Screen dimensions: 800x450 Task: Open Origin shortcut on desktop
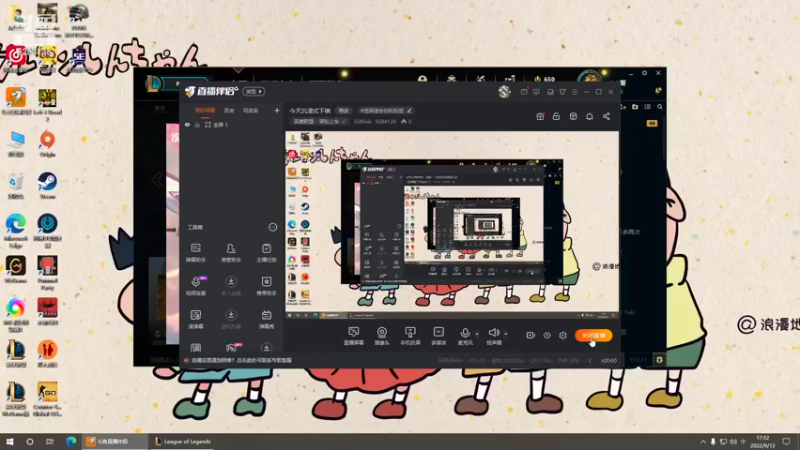click(47, 144)
